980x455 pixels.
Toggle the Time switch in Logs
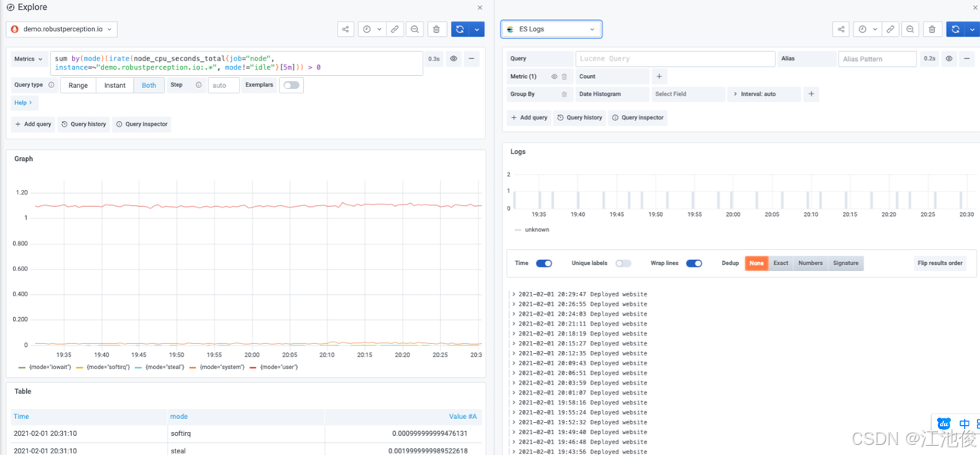coord(544,264)
